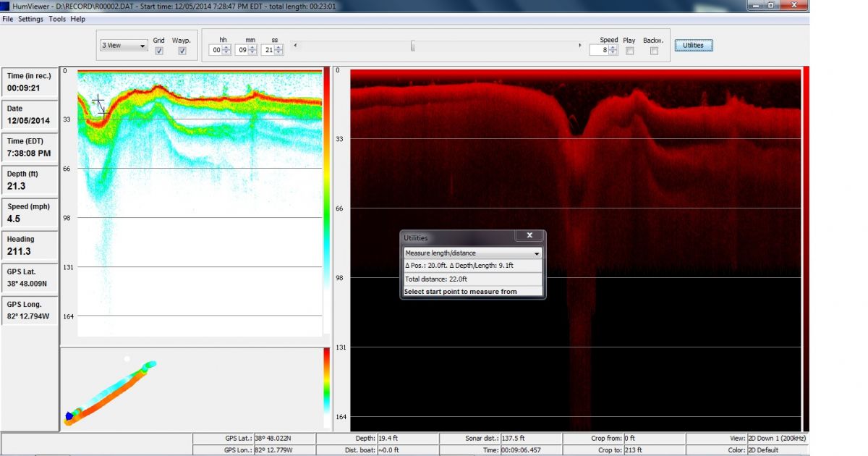
Task: Open the Settings menu
Action: (x=30, y=19)
